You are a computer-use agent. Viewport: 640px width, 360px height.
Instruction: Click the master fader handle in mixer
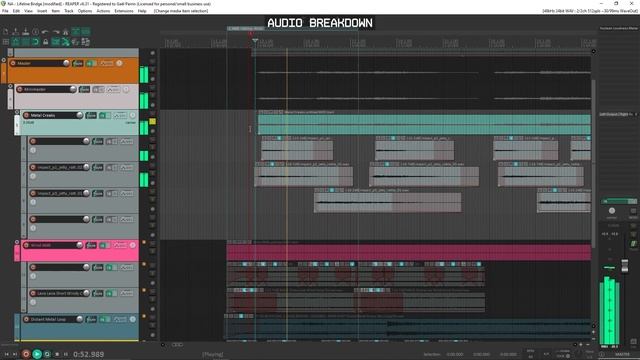click(x=624, y=265)
